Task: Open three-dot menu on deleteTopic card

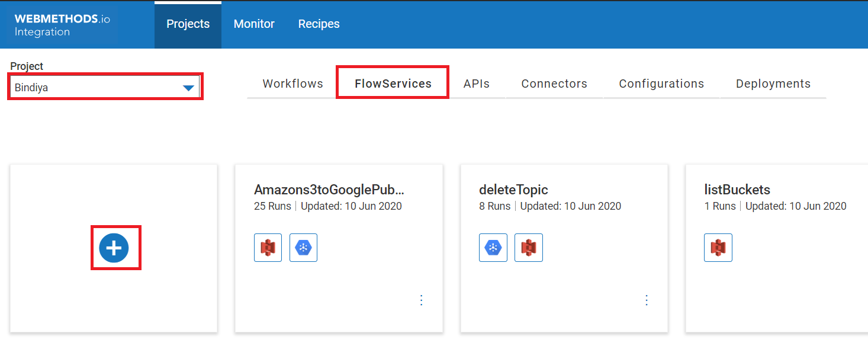Action: click(x=647, y=300)
